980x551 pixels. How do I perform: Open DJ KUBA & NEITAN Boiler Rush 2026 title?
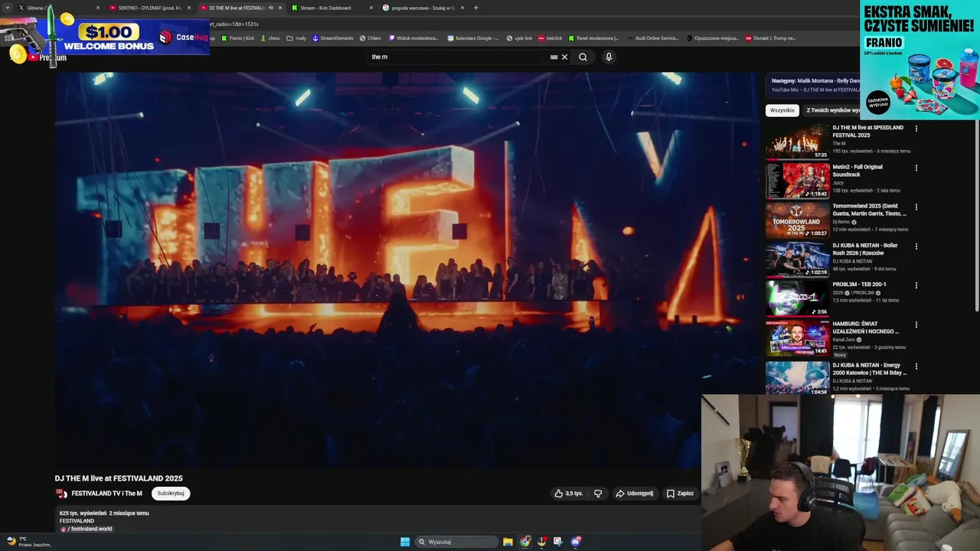(865, 249)
